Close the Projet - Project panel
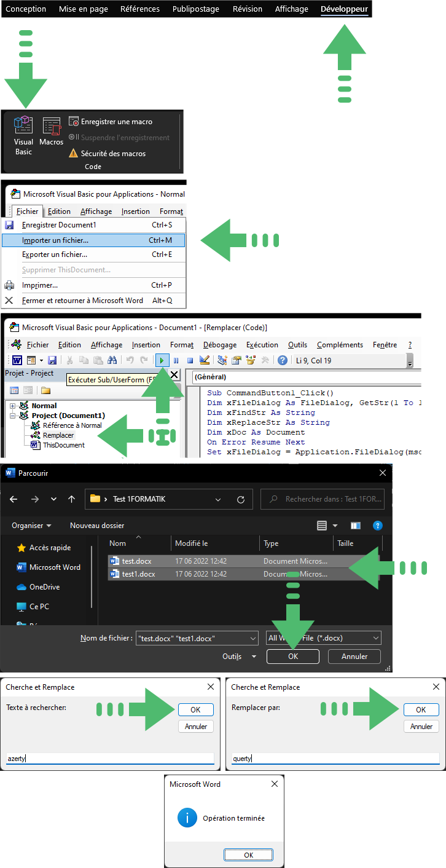The height and width of the screenshot is (868, 446). coord(173,374)
